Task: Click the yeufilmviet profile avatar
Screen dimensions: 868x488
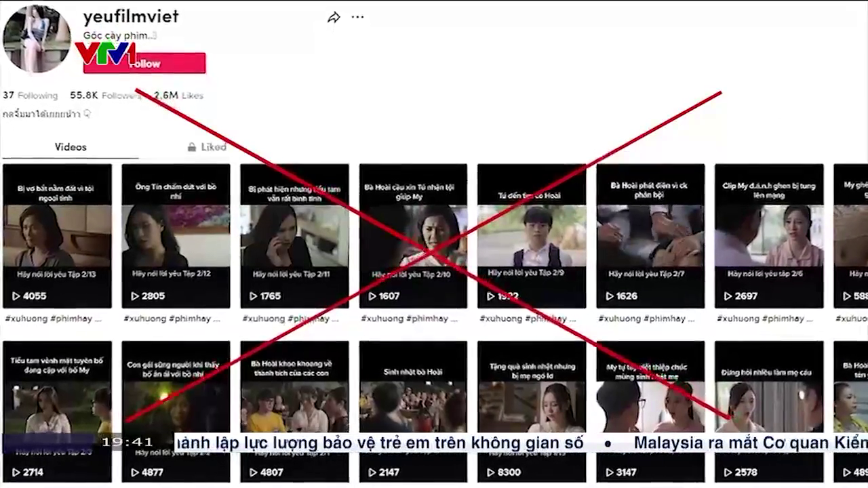Action: [x=37, y=39]
